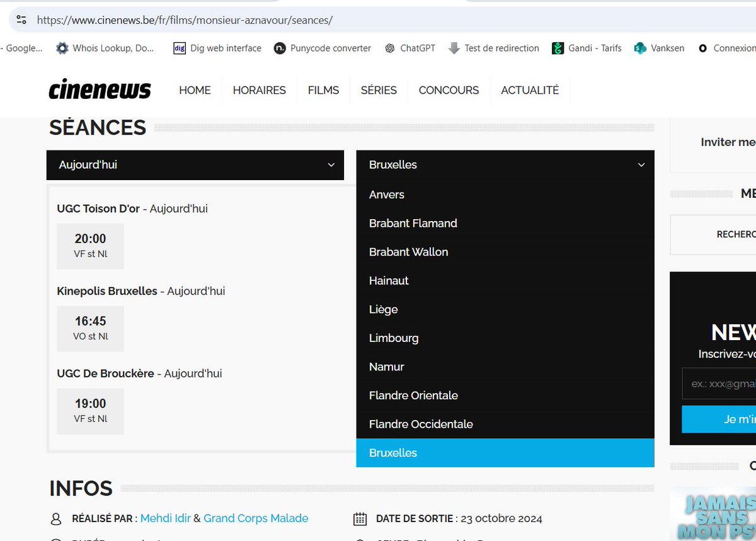Select highlighted Bruxelles option in list

click(505, 453)
